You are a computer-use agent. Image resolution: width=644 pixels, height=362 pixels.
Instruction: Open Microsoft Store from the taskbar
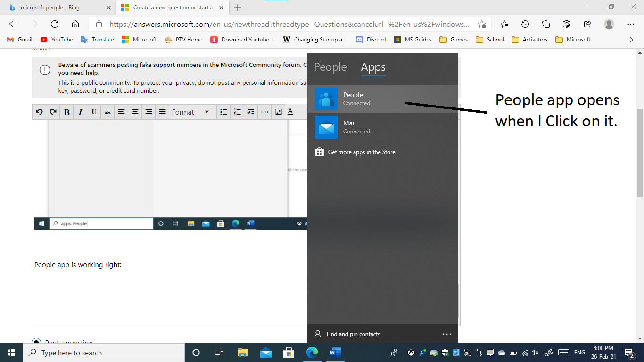point(289,353)
